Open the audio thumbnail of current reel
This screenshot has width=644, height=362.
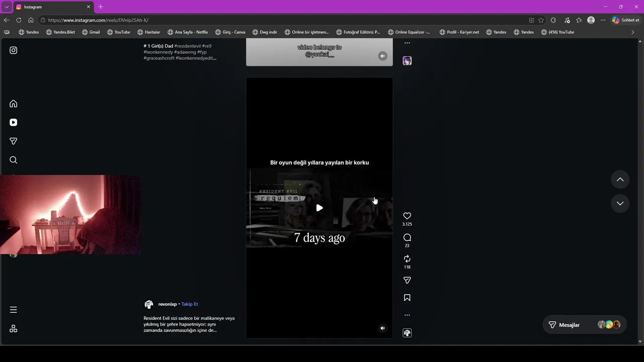pos(407,333)
